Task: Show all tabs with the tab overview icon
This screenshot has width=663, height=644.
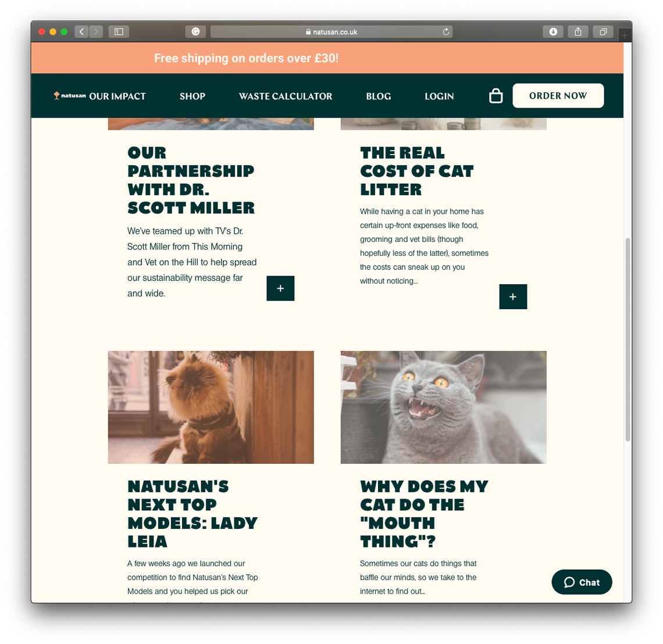Action: (x=603, y=32)
